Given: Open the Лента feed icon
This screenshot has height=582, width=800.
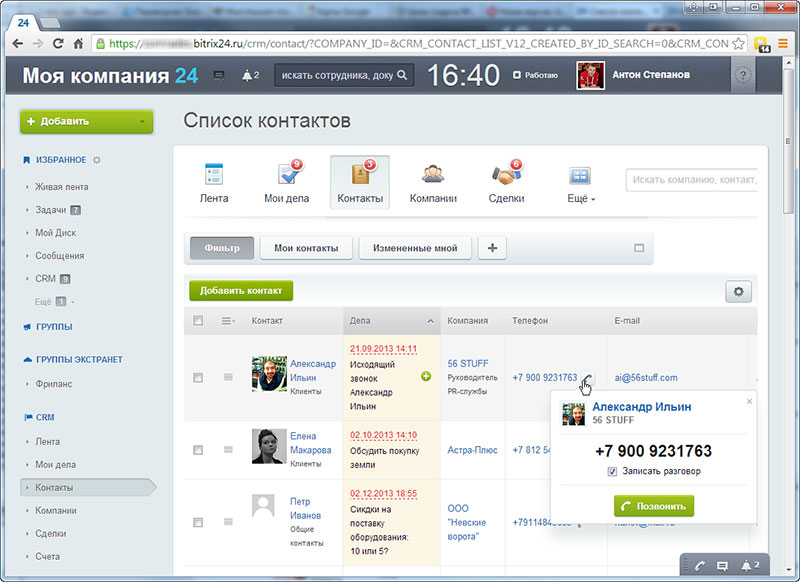Looking at the screenshot, I should pos(214,174).
